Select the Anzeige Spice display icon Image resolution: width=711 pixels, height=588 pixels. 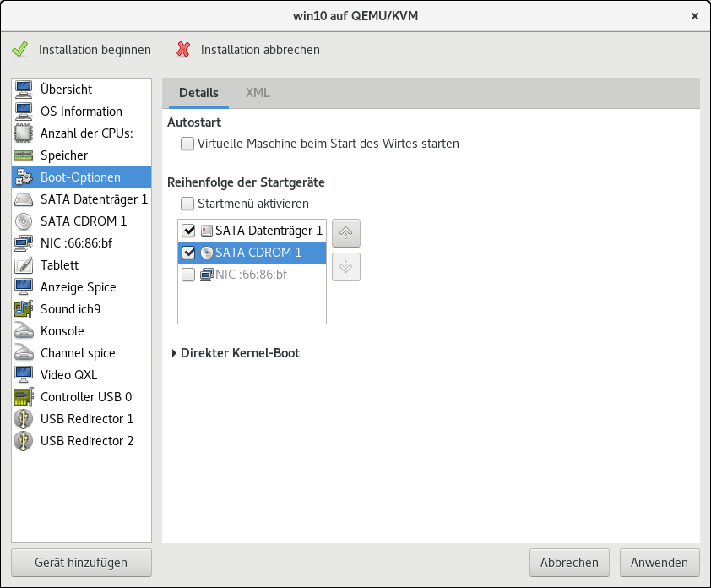tap(24, 287)
